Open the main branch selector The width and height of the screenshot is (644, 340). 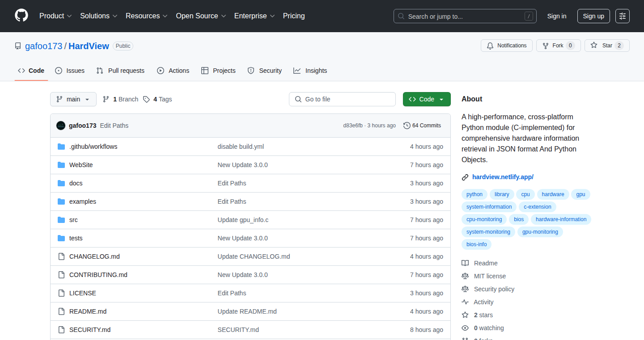tap(73, 99)
